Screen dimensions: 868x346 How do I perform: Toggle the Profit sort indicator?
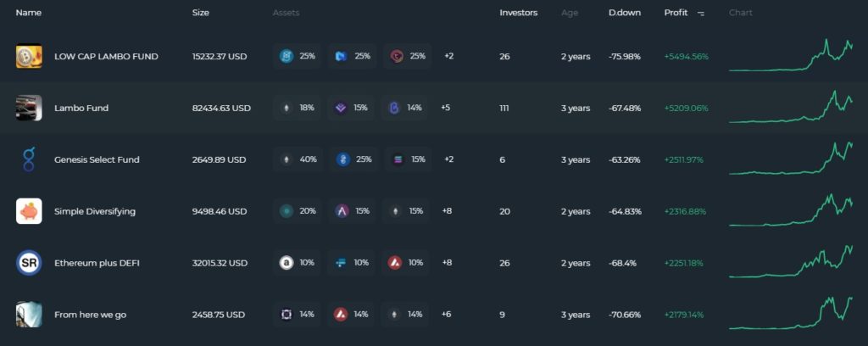701,14
